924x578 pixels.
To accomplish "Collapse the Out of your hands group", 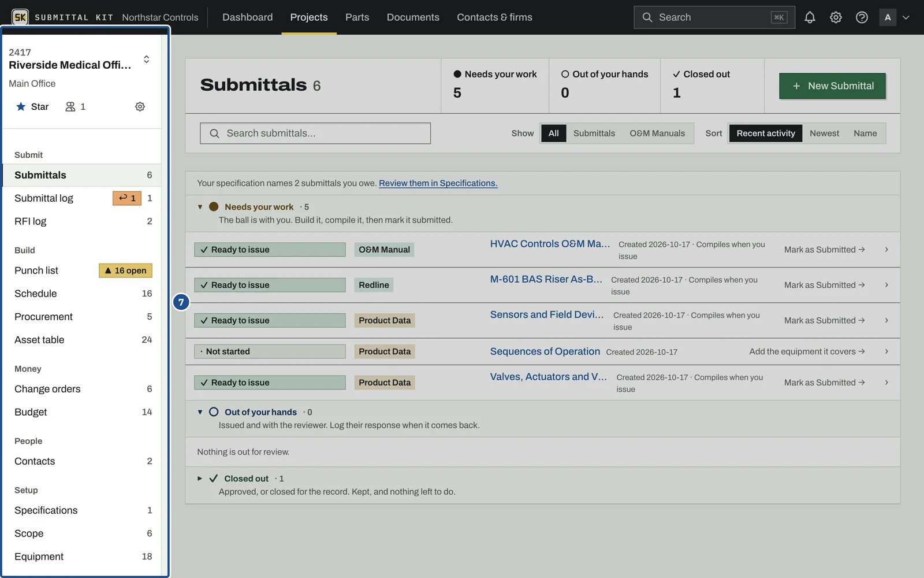I will [x=200, y=412].
